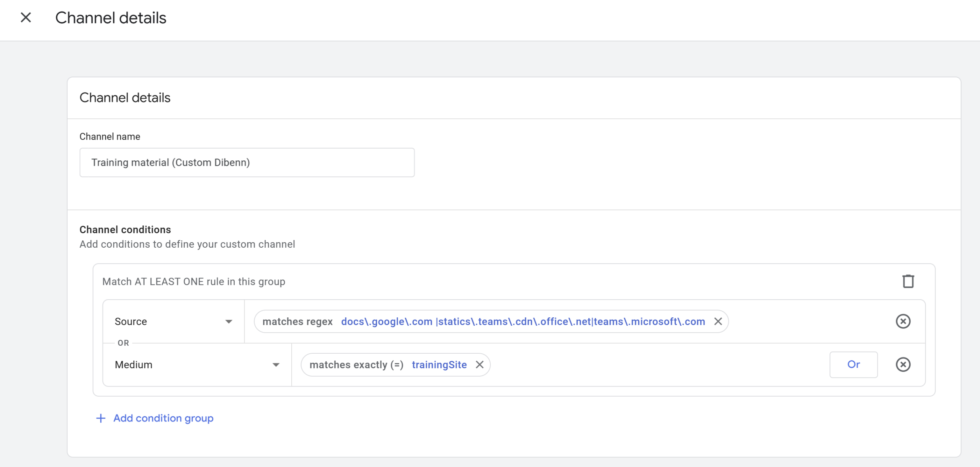The height and width of the screenshot is (467, 980).
Task: Click plus icon for adding condition group
Action: 101,418
